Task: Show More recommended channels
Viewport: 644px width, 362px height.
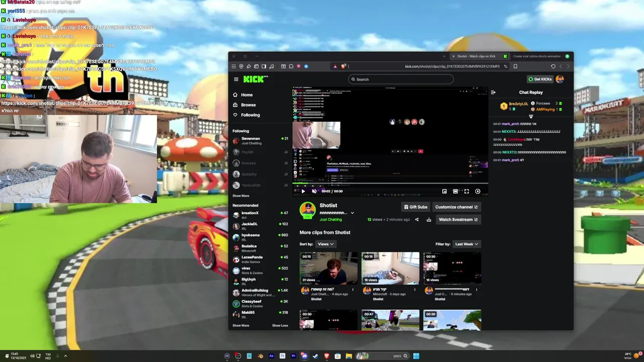Action: coord(240,325)
